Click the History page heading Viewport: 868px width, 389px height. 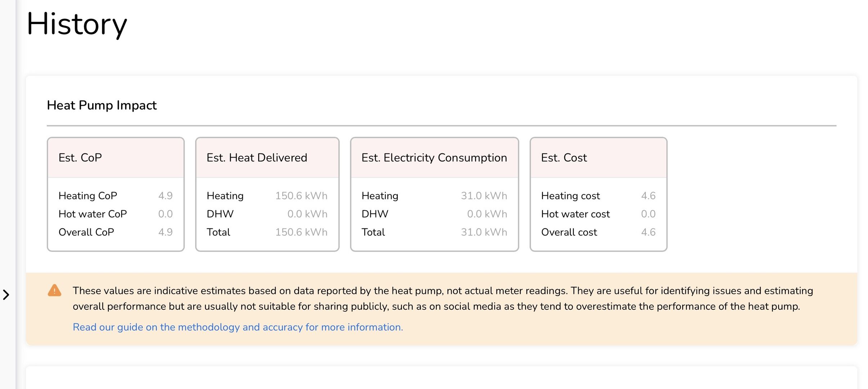point(77,24)
